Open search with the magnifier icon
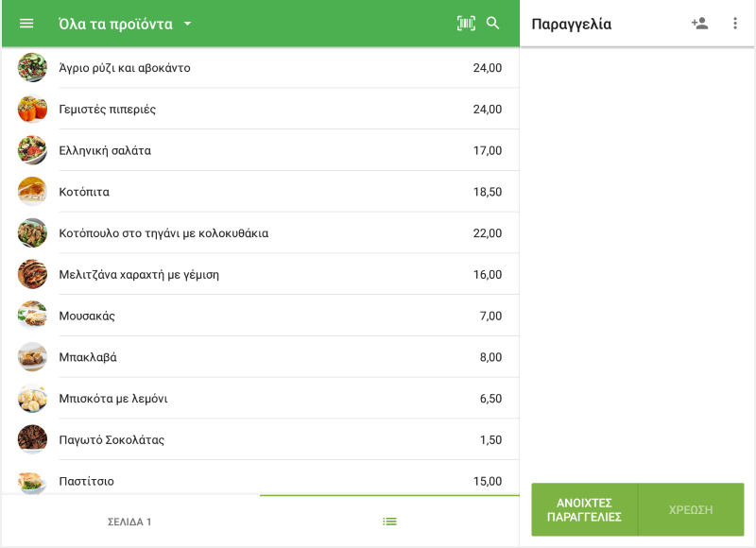This screenshot has width=756, height=548. (x=492, y=24)
